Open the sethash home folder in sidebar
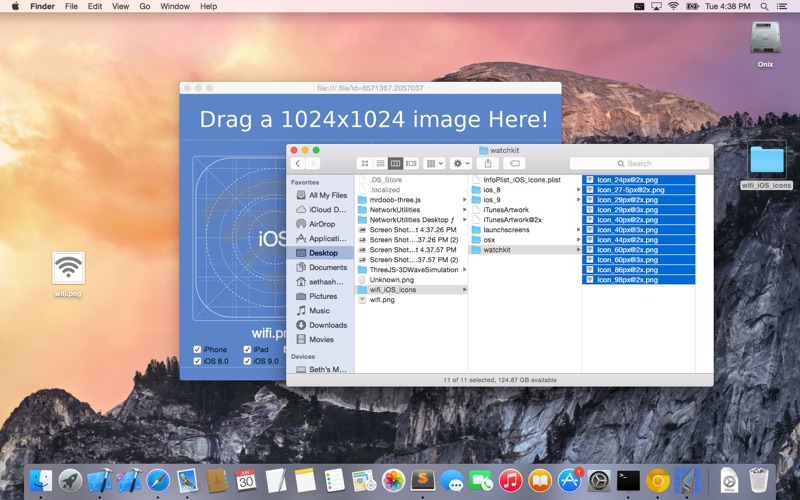The height and width of the screenshot is (500, 800). coord(321,282)
